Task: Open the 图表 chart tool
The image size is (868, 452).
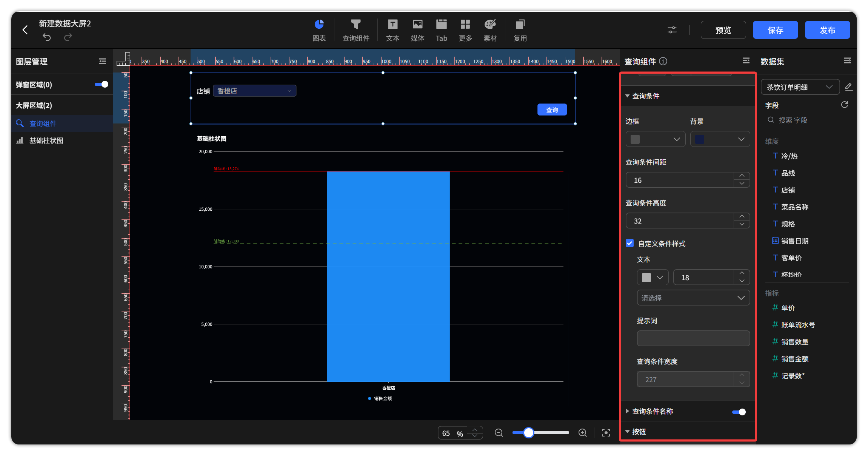Action: pyautogui.click(x=319, y=31)
